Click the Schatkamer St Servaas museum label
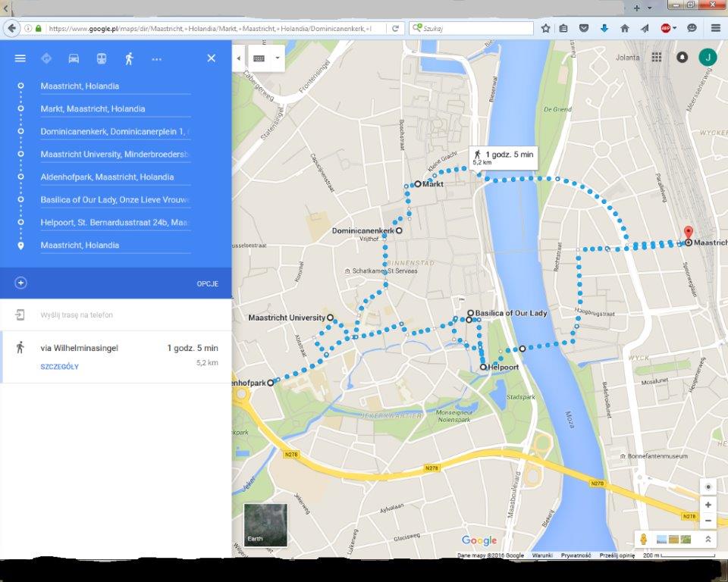 tap(381, 271)
